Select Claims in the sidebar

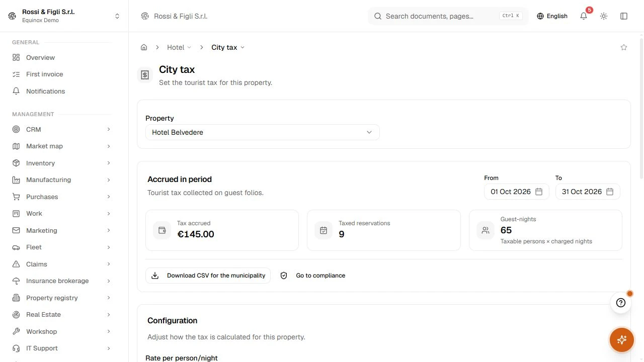coord(62,264)
